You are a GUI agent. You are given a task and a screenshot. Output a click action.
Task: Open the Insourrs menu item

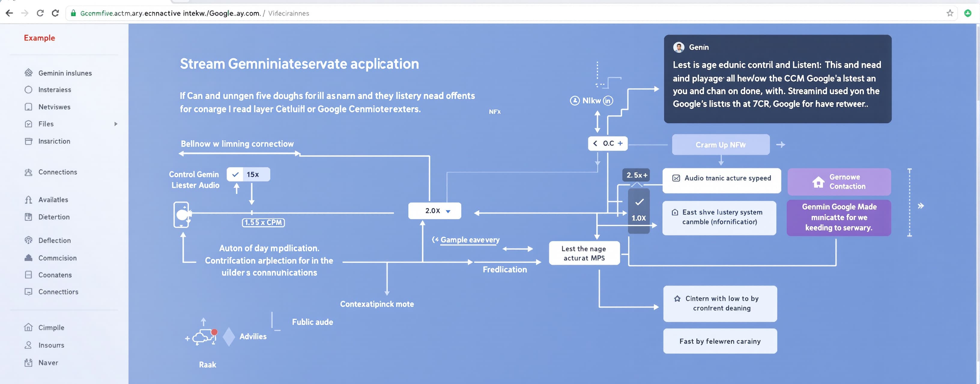(51, 345)
